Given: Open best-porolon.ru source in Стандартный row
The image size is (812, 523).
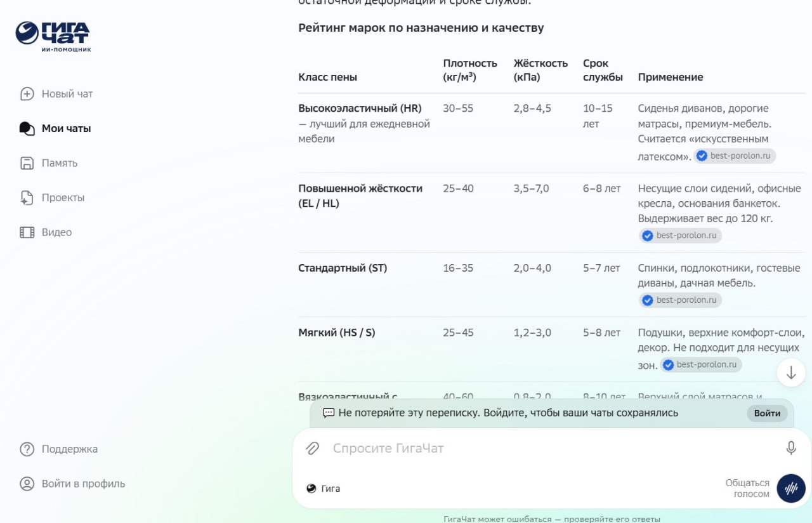Looking at the screenshot, I should (680, 300).
